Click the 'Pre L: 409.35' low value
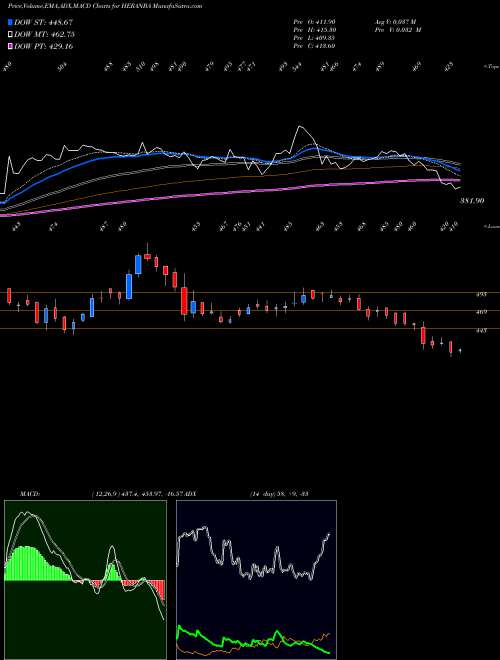Viewport: 500px width, 660px height. (314, 38)
